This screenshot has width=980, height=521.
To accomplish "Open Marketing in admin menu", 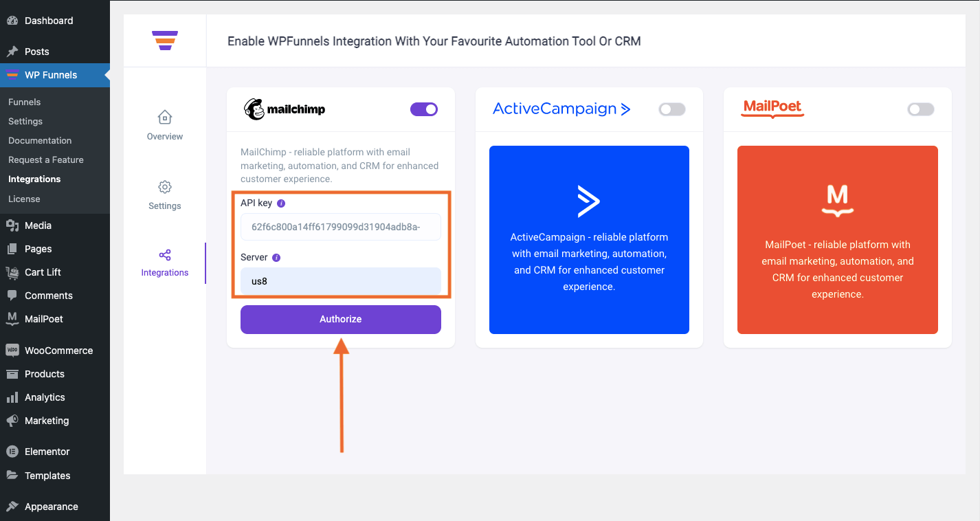I will pyautogui.click(x=47, y=421).
